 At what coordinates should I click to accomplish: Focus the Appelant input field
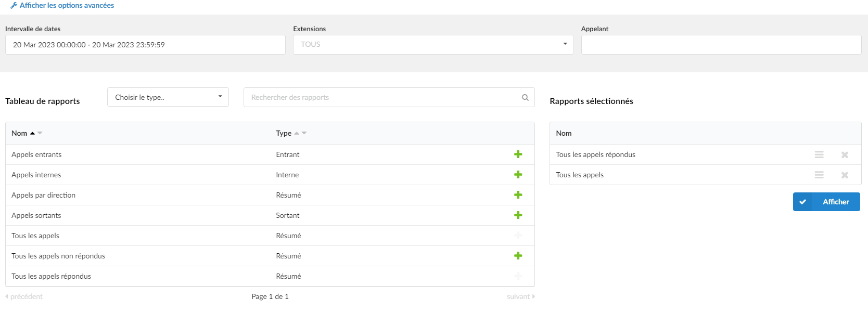point(721,45)
